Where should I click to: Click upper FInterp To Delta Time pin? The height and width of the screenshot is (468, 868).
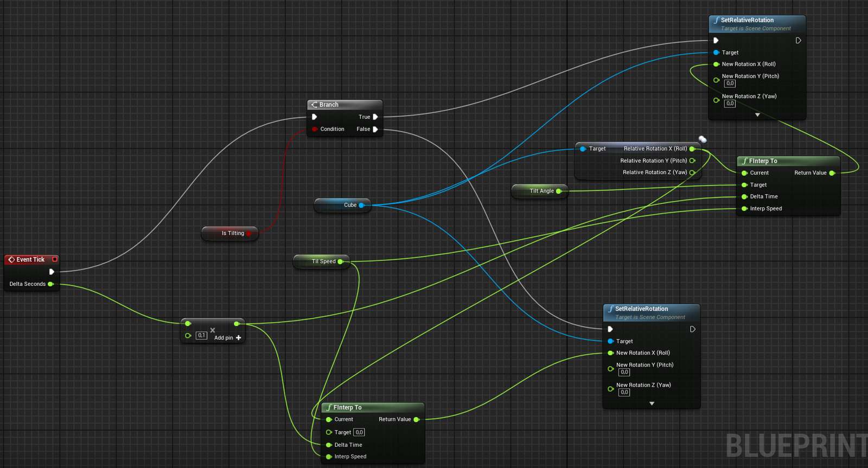(x=744, y=197)
